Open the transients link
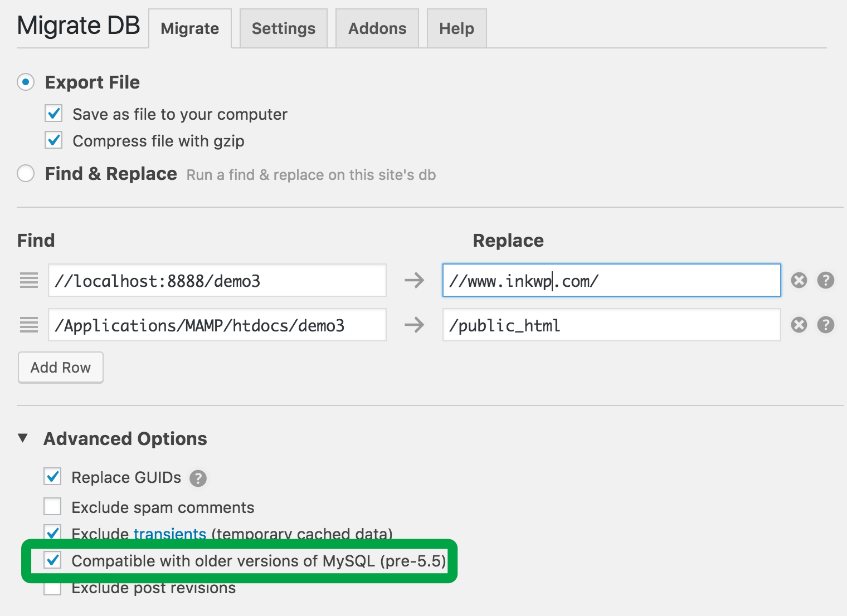The width and height of the screenshot is (847, 616). click(169, 534)
